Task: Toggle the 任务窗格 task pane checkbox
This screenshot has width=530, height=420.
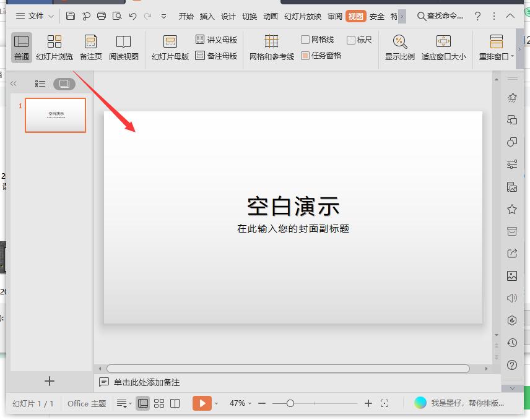Action: (x=305, y=56)
